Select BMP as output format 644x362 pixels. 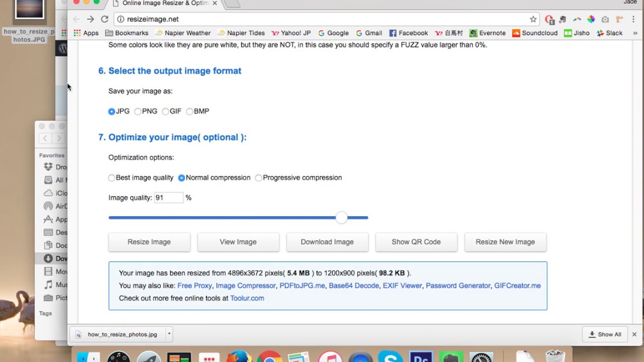[x=190, y=112]
